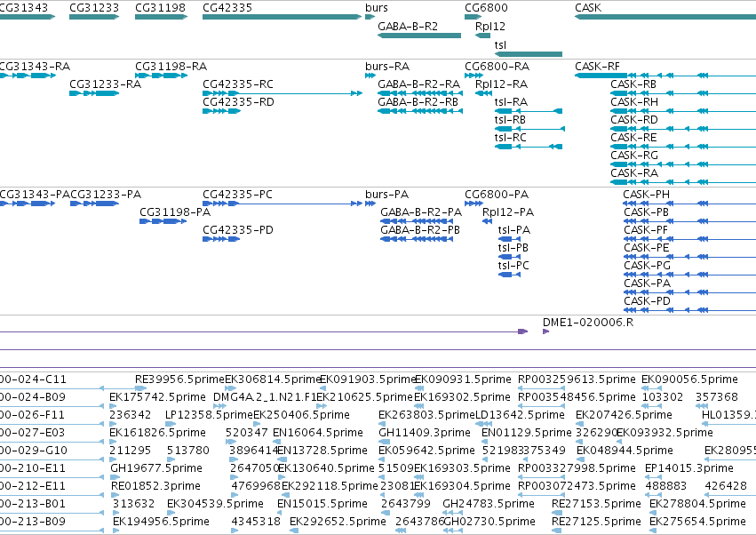Image resolution: width=756 pixels, height=535 pixels.
Task: Select transcript tsl-RB
Action: [x=529, y=129]
